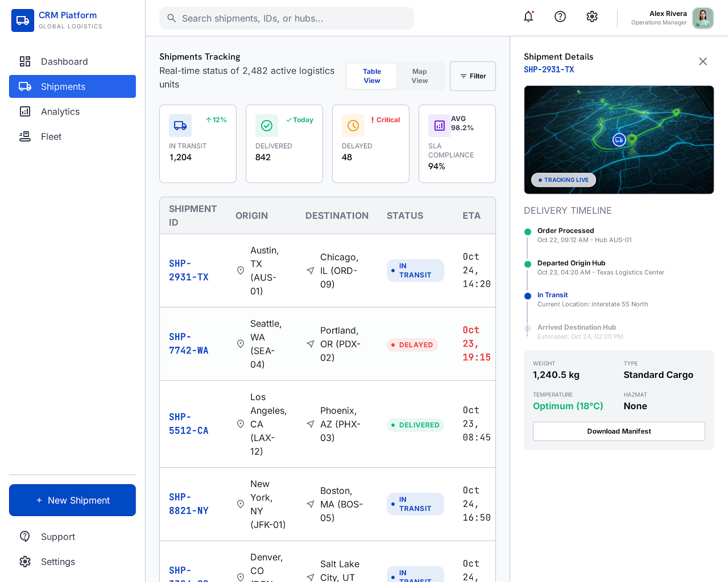
Task: Select the In Transit timeline marker
Action: (528, 296)
